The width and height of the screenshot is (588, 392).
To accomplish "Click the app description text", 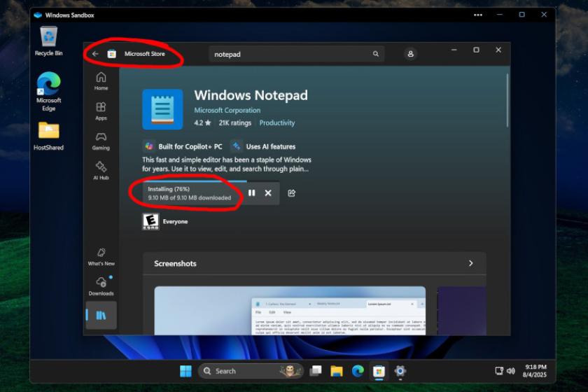I will pyautogui.click(x=227, y=164).
